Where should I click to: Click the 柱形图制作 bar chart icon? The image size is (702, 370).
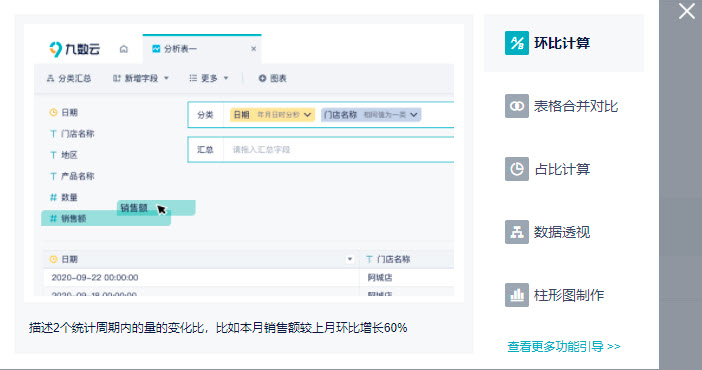pos(517,295)
